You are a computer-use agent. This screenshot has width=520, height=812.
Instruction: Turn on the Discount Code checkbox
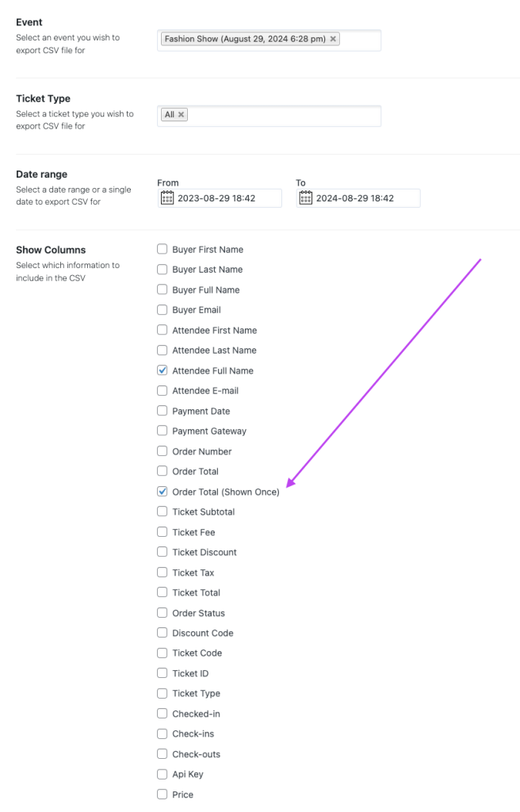pyautogui.click(x=162, y=633)
